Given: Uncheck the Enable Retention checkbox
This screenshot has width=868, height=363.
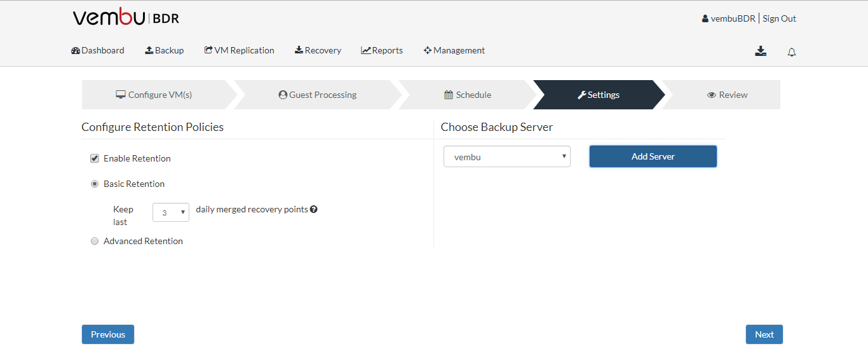Looking at the screenshot, I should [95, 158].
